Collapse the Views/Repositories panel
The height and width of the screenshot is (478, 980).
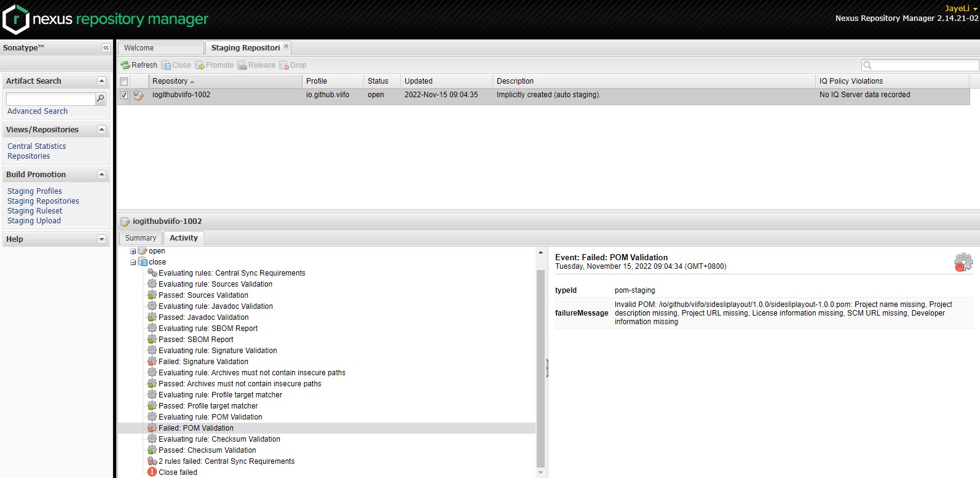click(x=102, y=130)
